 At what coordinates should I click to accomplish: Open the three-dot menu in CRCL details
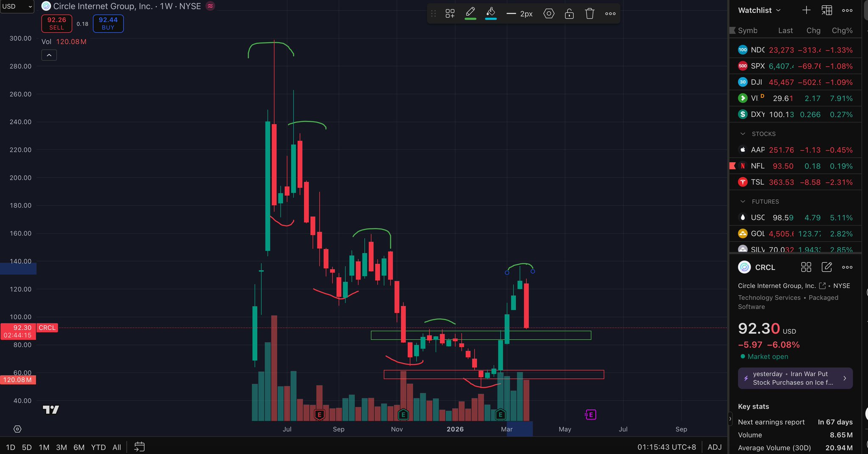pyautogui.click(x=847, y=267)
